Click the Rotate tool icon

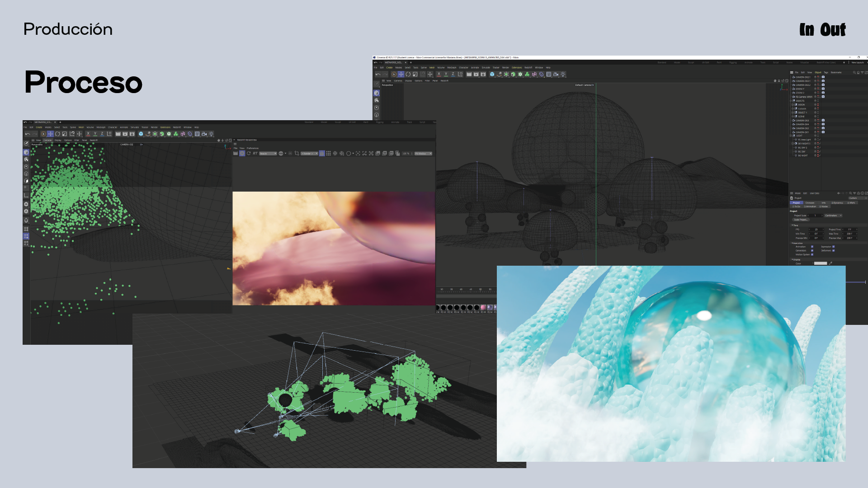tap(408, 75)
